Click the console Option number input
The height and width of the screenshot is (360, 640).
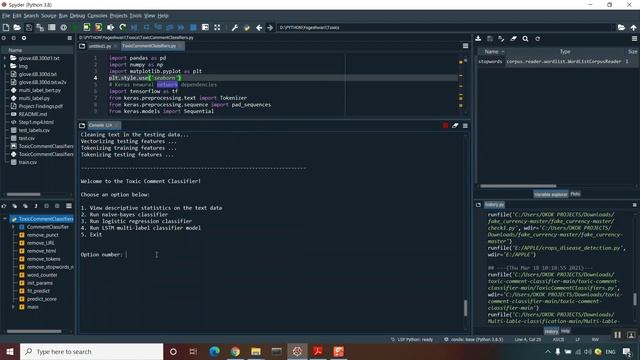coord(127,254)
